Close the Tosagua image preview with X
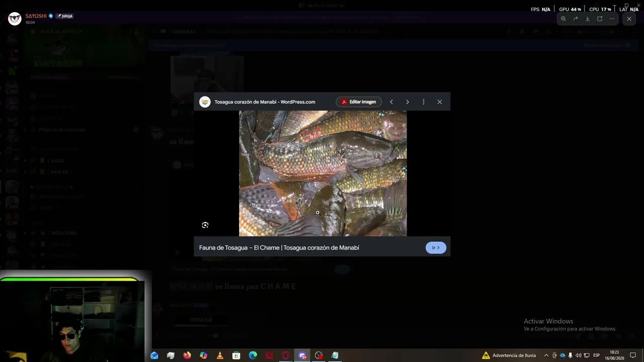This screenshot has height=362, width=644. click(x=440, y=102)
